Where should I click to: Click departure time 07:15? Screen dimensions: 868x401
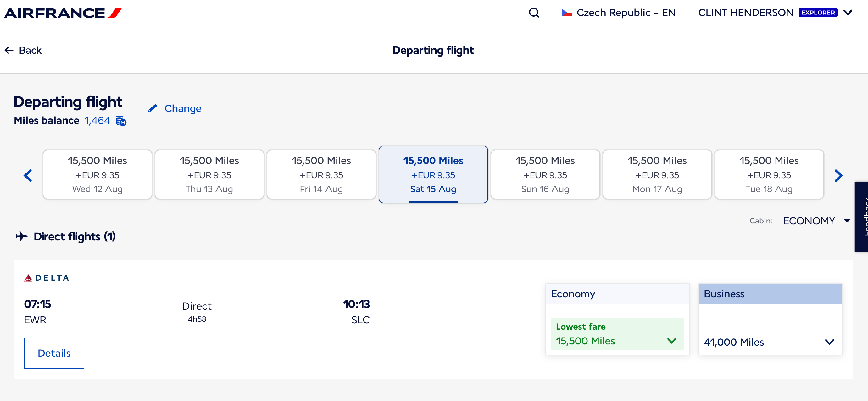[37, 304]
